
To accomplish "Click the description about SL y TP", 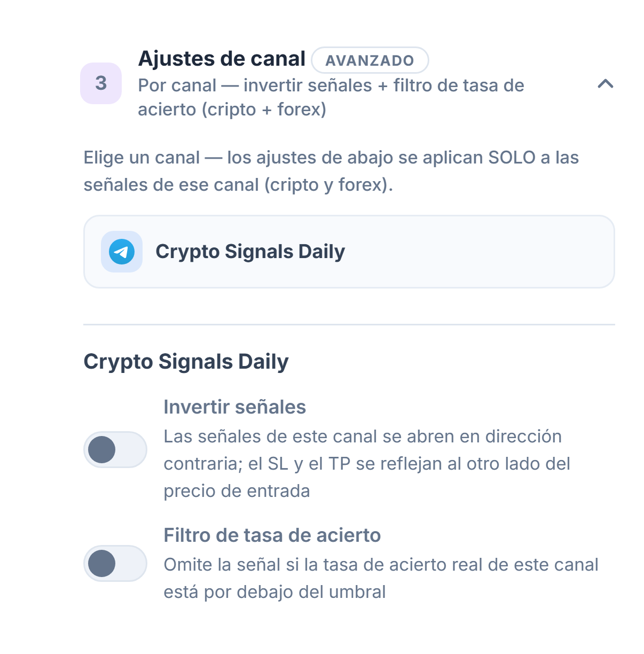I will click(367, 464).
